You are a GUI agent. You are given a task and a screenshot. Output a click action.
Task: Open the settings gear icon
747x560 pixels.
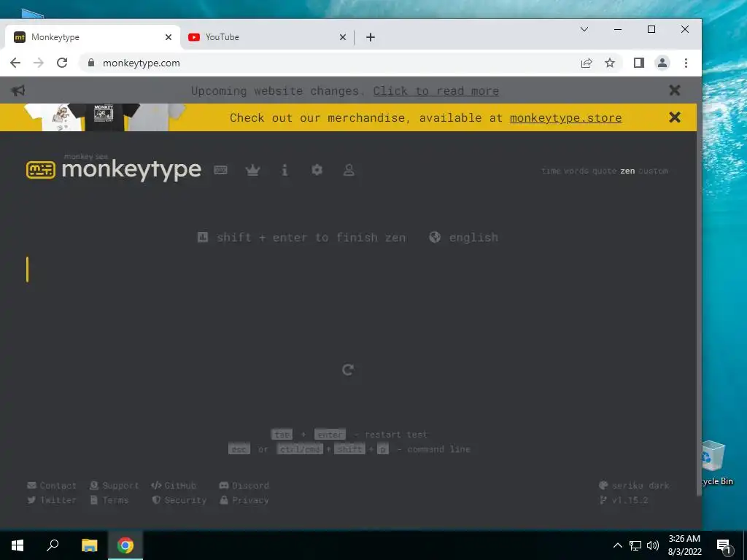coord(317,170)
